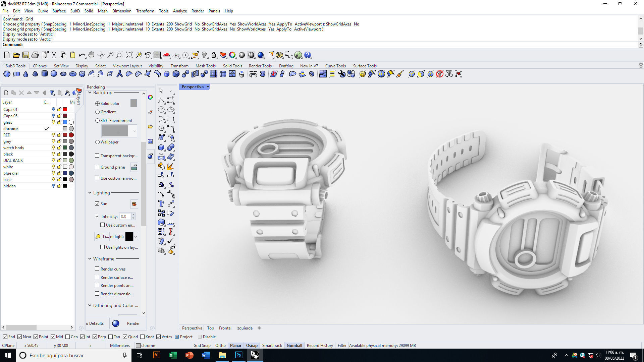Viewport: 644px width, 362px height.
Task: Click the sun settings icon
Action: point(134,204)
